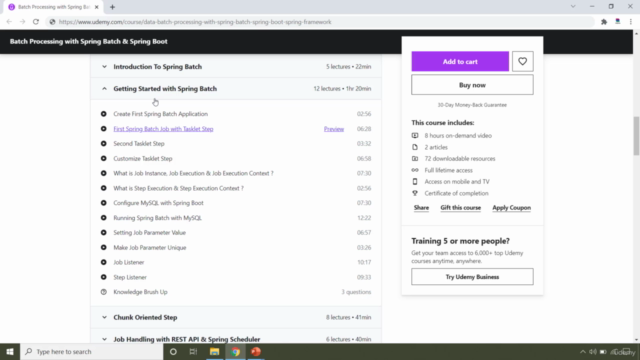
Task: Click the play icon beside Job Listener
Action: (x=104, y=262)
